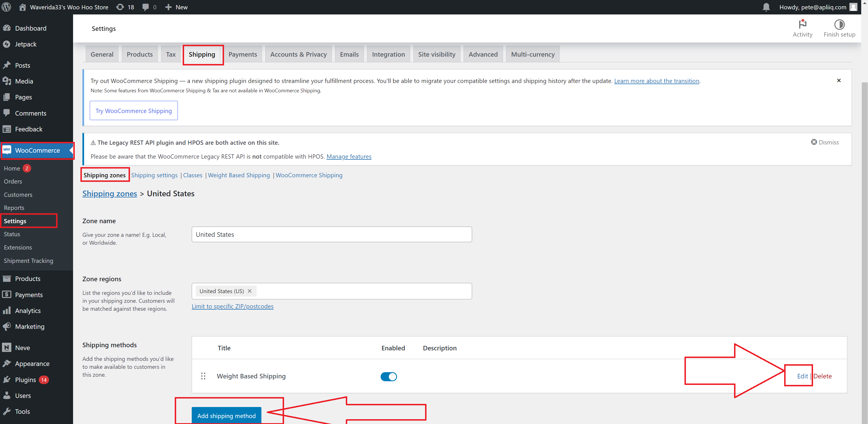
Task: Click the Finish setup circle icon
Action: pos(839,25)
